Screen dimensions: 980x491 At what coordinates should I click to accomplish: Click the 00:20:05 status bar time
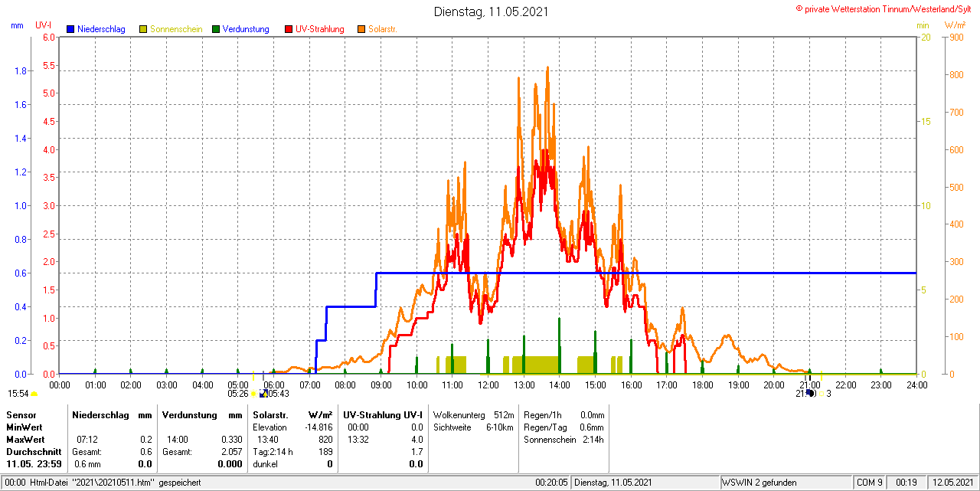[x=551, y=483]
